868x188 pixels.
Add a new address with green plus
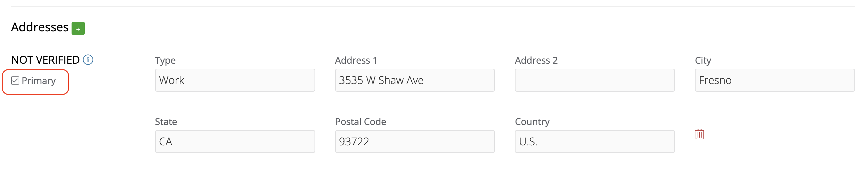[x=78, y=28]
